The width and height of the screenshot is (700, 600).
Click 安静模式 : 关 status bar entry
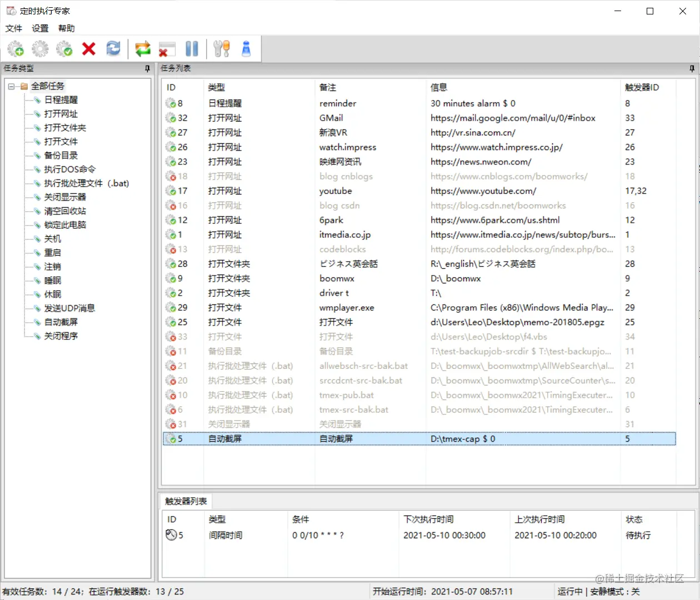point(615,592)
